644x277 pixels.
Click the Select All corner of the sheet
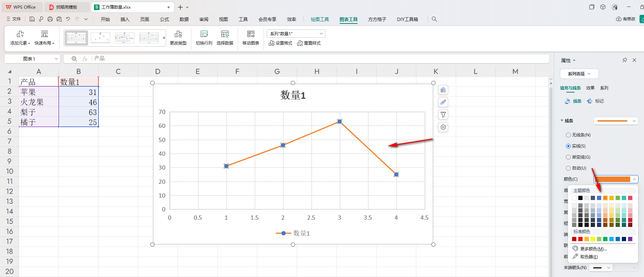pos(10,72)
